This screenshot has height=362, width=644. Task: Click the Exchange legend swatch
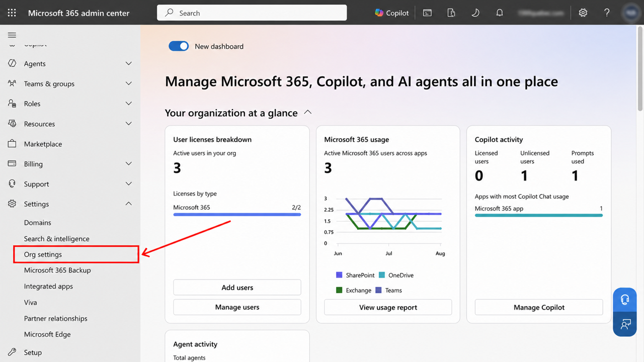tap(339, 290)
